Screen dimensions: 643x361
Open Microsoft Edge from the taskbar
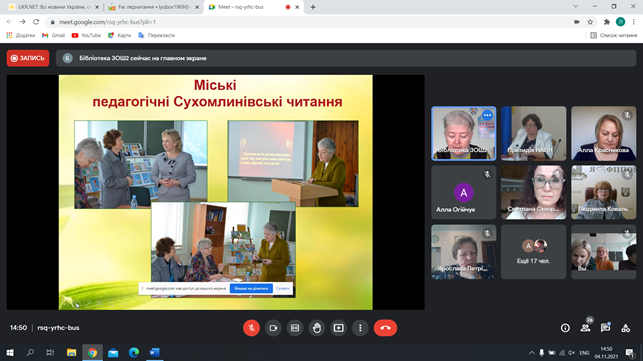coord(134,352)
